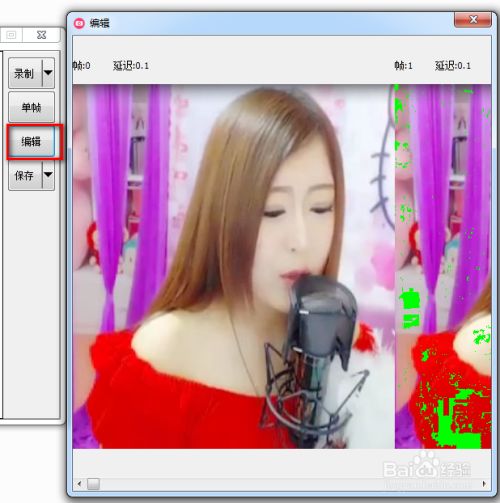Image resolution: width=500 pixels, height=503 pixels.
Task: Click the 帧:1 label
Action: tap(403, 66)
